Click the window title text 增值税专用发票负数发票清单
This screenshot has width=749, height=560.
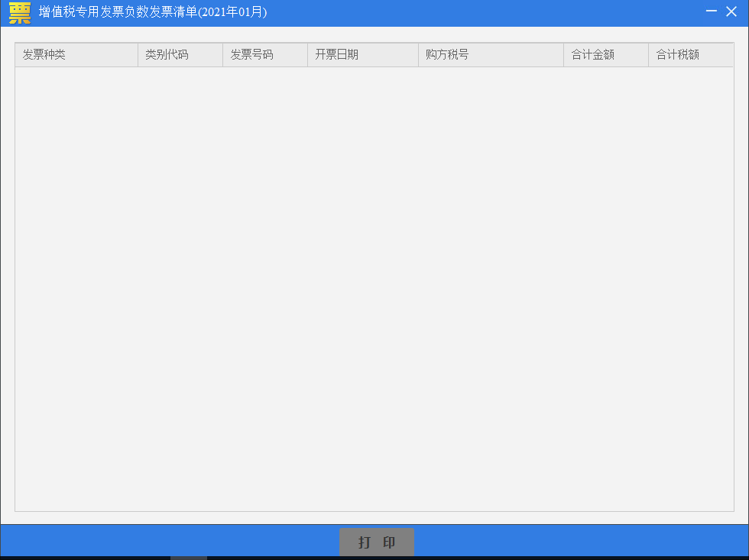[153, 13]
